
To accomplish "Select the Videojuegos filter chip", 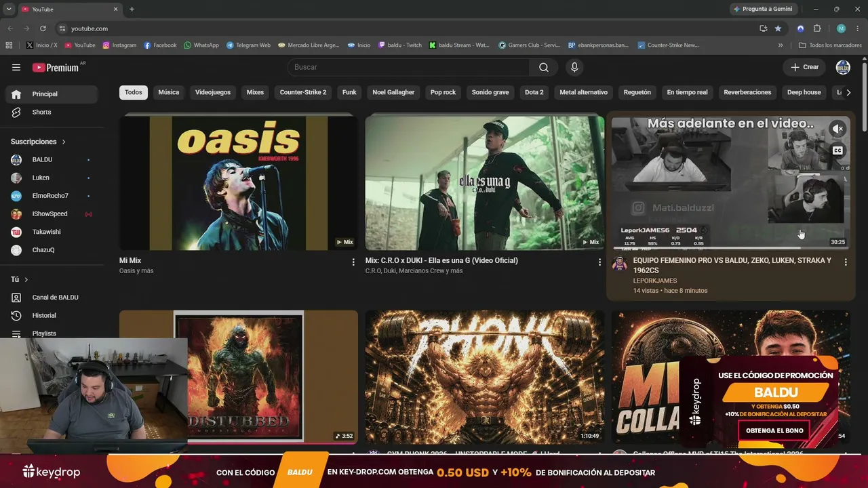I will pos(213,92).
